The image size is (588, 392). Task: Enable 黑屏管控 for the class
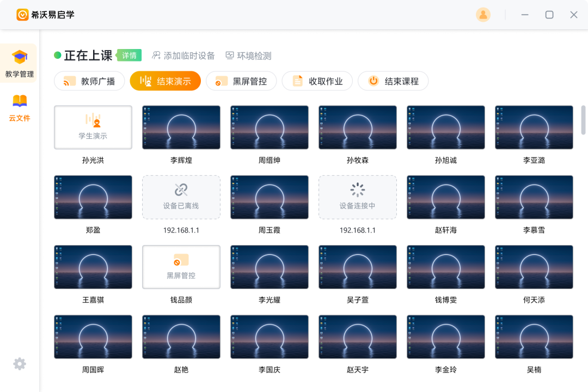coord(241,81)
